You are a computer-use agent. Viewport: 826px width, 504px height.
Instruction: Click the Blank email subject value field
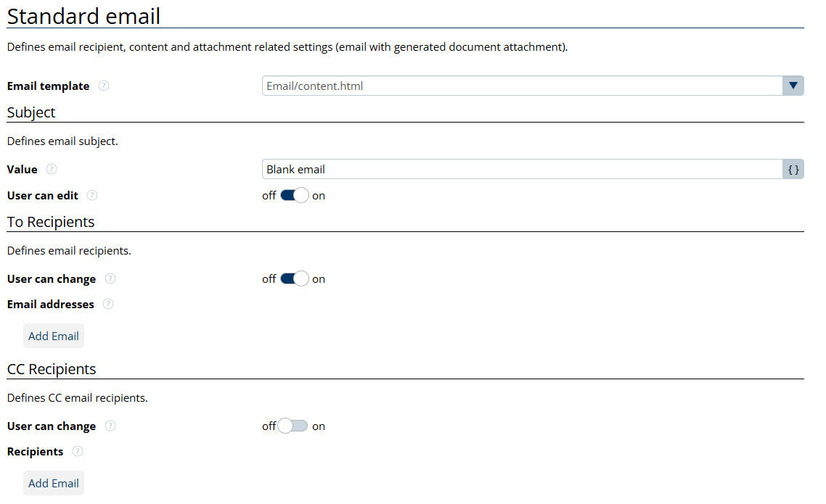click(x=521, y=170)
